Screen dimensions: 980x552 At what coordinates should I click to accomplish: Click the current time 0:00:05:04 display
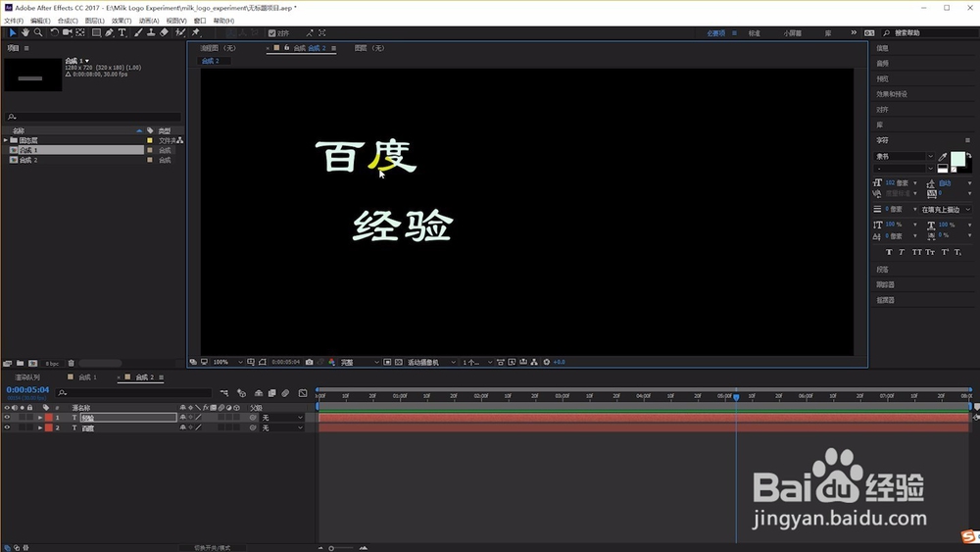27,389
